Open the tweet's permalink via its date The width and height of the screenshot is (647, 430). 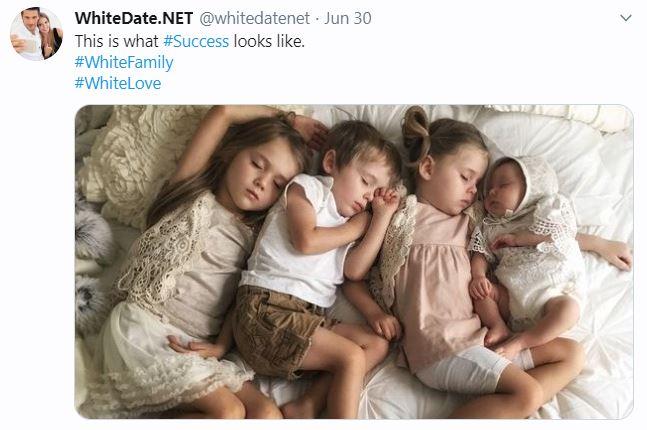click(x=347, y=18)
